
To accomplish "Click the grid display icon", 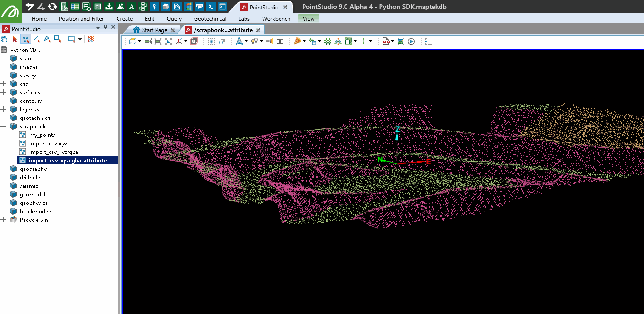I will click(x=280, y=42).
